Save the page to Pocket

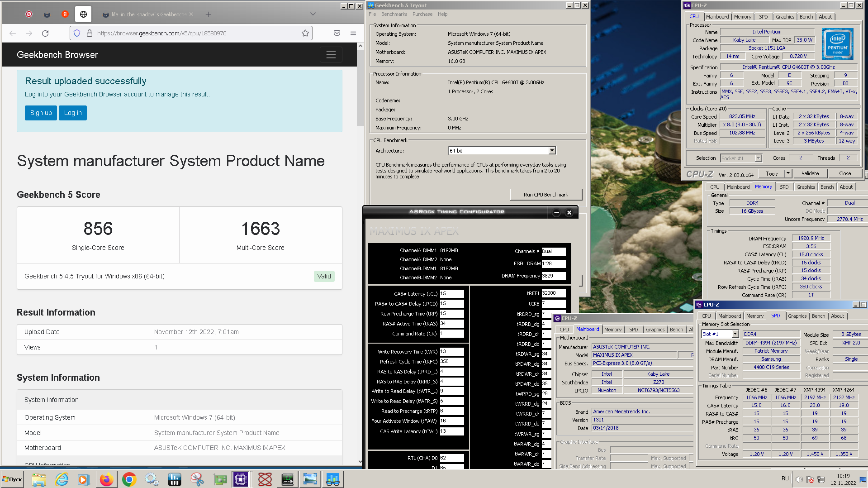[337, 33]
